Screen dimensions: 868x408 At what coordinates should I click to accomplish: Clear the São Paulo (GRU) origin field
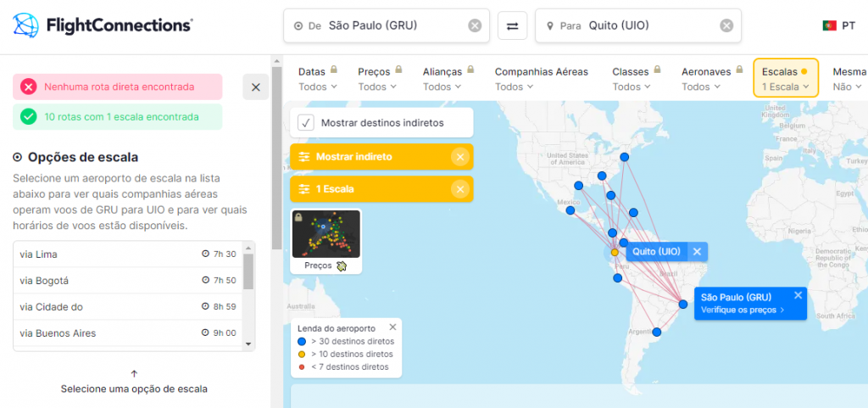point(475,25)
